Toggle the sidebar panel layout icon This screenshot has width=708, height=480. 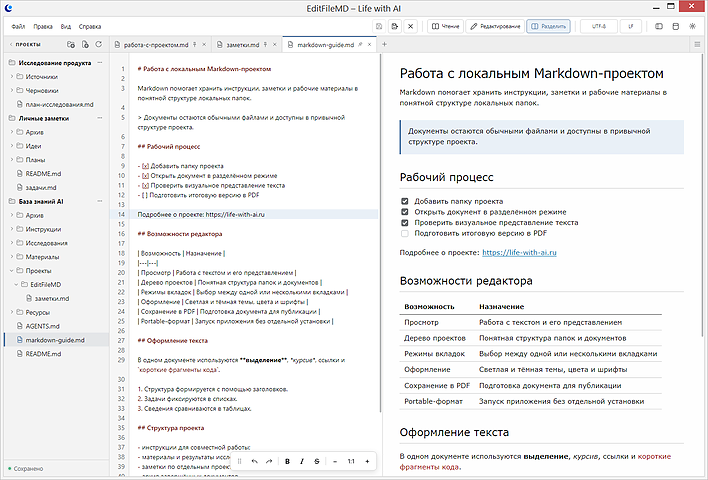659,26
